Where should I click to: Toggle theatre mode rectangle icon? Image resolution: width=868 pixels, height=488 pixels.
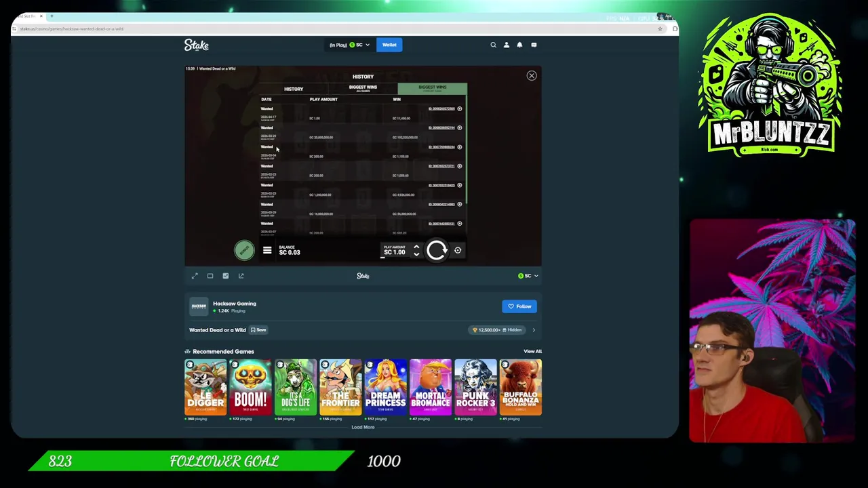tap(210, 276)
